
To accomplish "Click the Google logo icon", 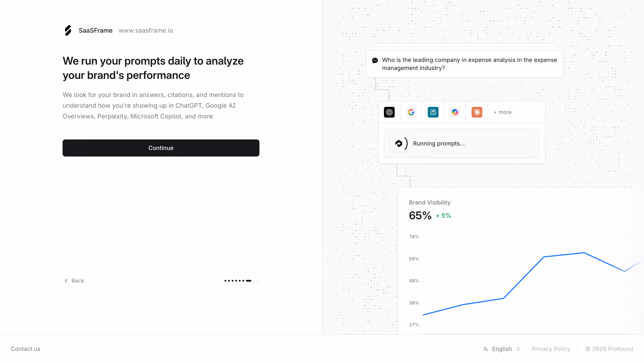I will (x=411, y=112).
